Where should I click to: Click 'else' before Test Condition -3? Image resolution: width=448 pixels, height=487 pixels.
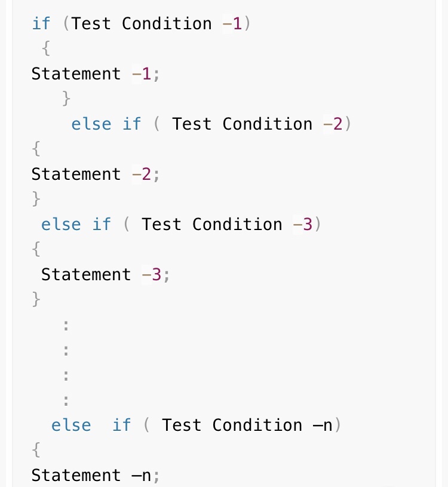click(61, 225)
